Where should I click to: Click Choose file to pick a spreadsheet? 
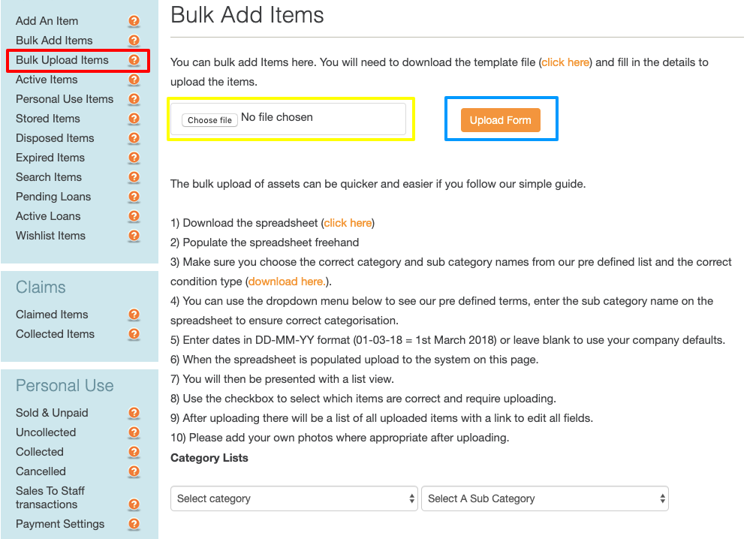pyautogui.click(x=209, y=119)
